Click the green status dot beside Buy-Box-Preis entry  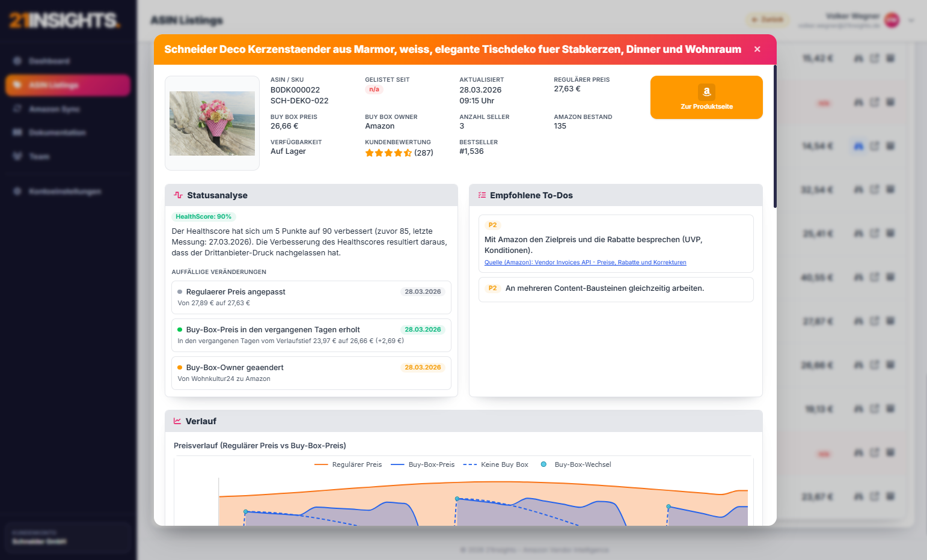coord(180,330)
